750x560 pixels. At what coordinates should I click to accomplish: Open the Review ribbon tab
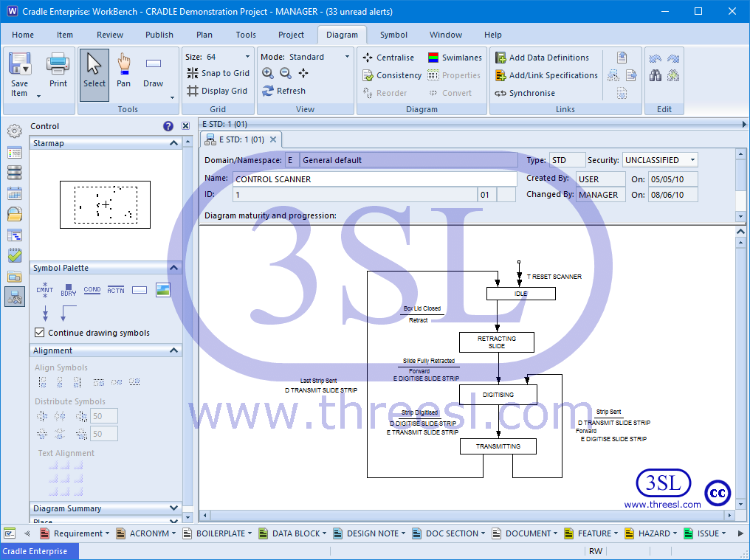point(110,35)
